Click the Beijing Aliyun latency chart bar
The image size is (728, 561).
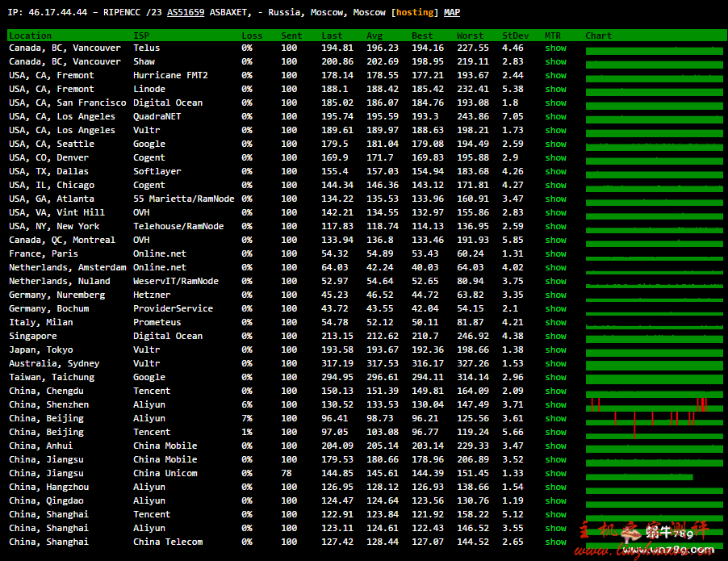655,418
